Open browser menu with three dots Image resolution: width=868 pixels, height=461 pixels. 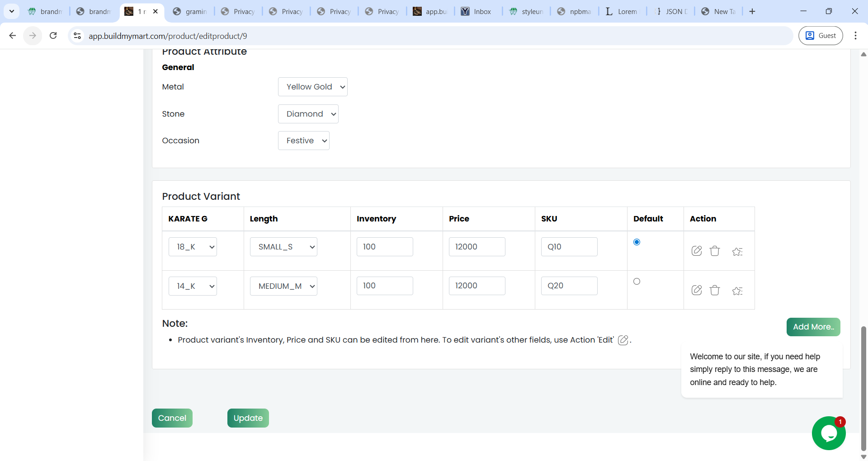tap(855, 36)
